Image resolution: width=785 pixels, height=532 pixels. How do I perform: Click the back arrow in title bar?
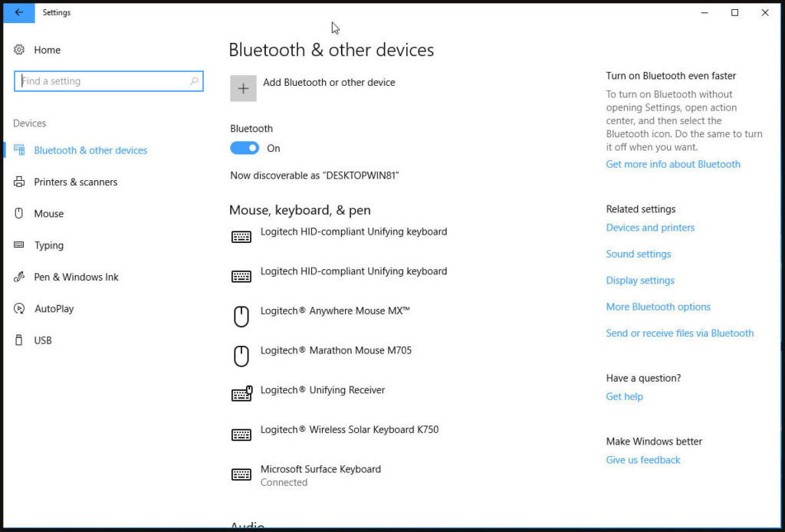(18, 12)
